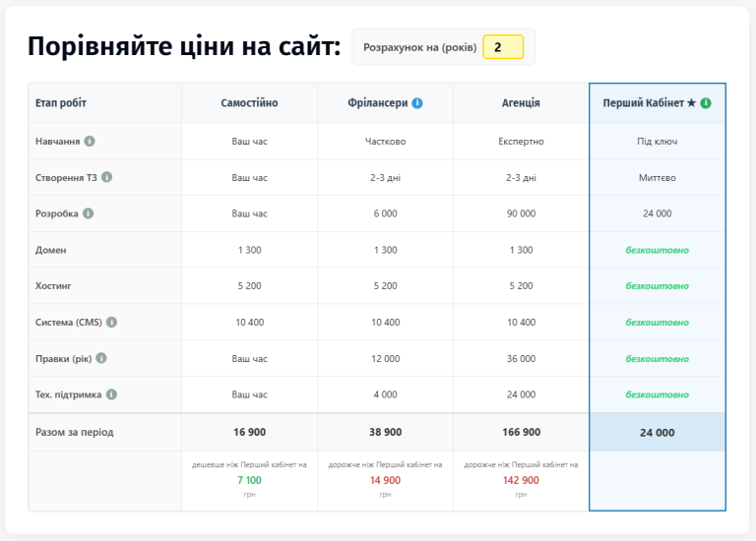Click the highlighted 24 000 total cell

click(658, 433)
